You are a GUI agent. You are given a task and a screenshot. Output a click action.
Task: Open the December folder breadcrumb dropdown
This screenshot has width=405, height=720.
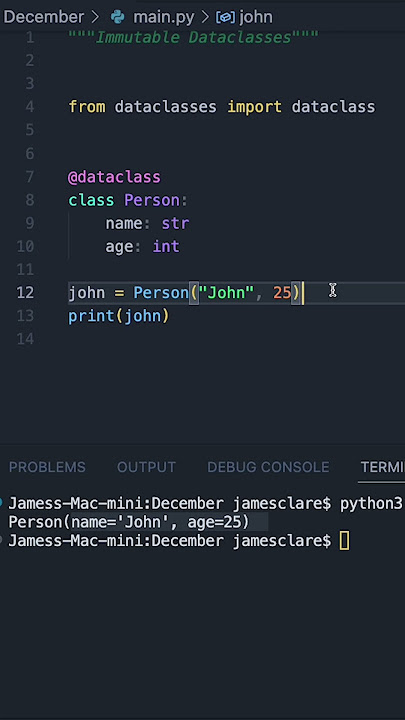44,17
